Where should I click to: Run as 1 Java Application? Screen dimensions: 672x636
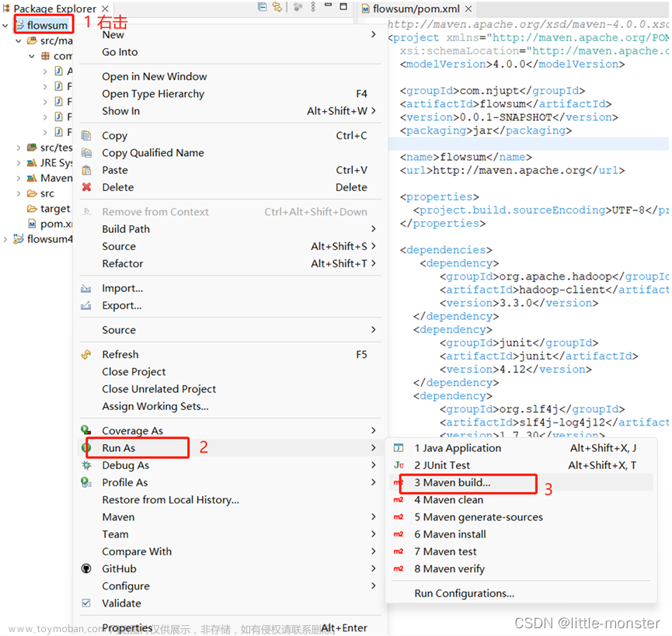click(521, 448)
